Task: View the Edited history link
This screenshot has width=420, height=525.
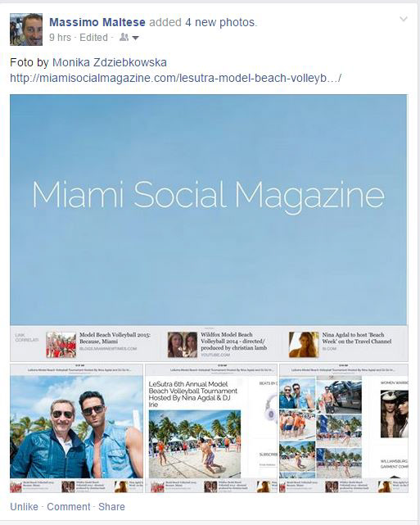Action: [x=93, y=38]
